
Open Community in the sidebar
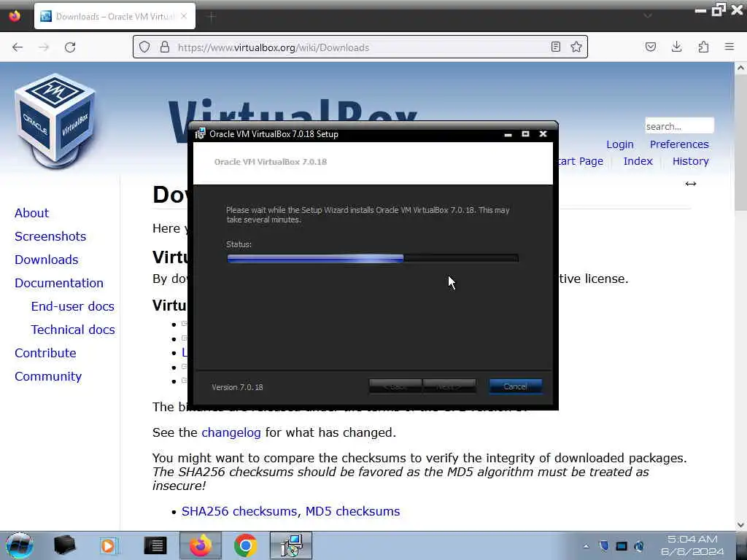48,376
